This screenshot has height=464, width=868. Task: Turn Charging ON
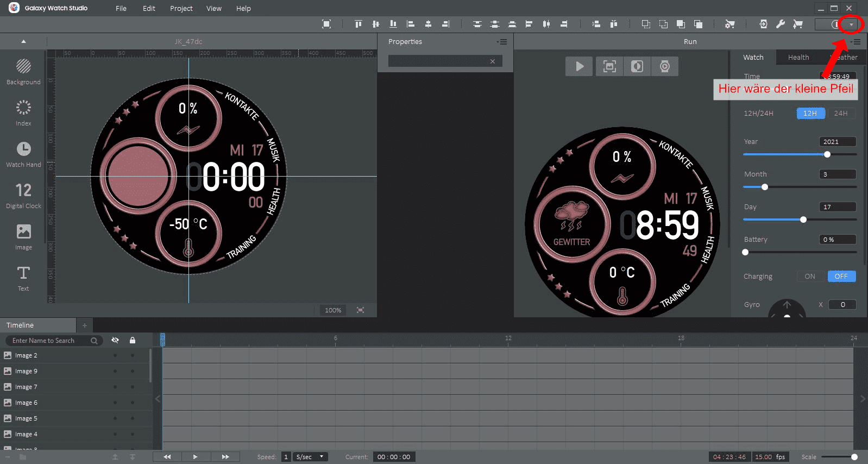point(809,276)
